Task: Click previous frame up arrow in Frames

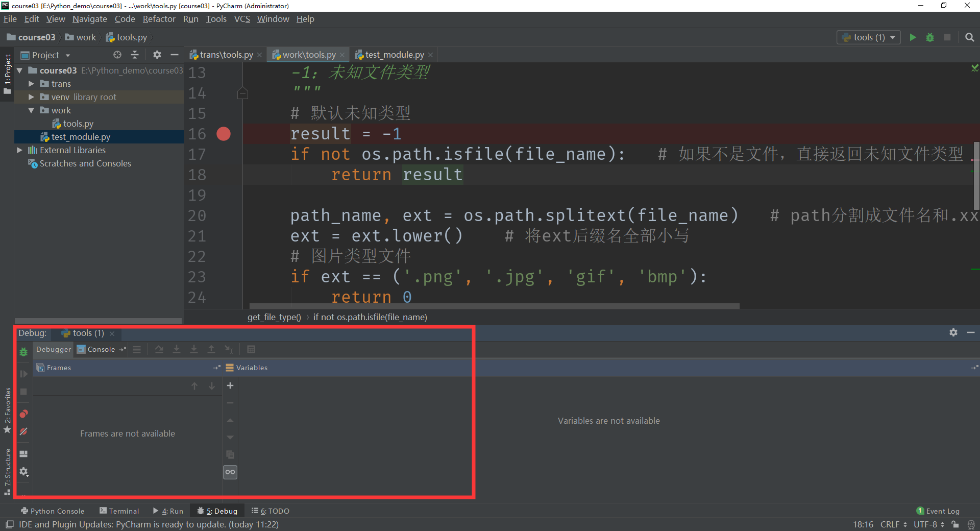Action: (x=194, y=386)
